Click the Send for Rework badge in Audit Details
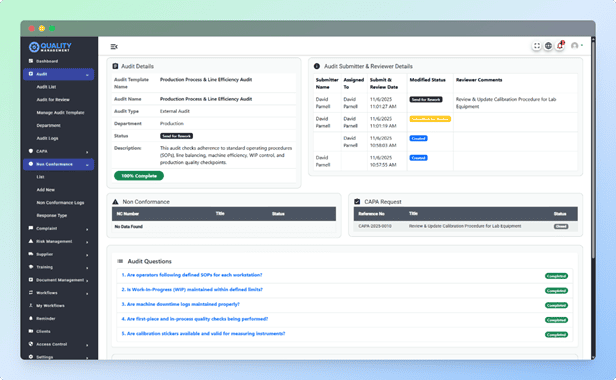This screenshot has width=616, height=380. tap(176, 136)
